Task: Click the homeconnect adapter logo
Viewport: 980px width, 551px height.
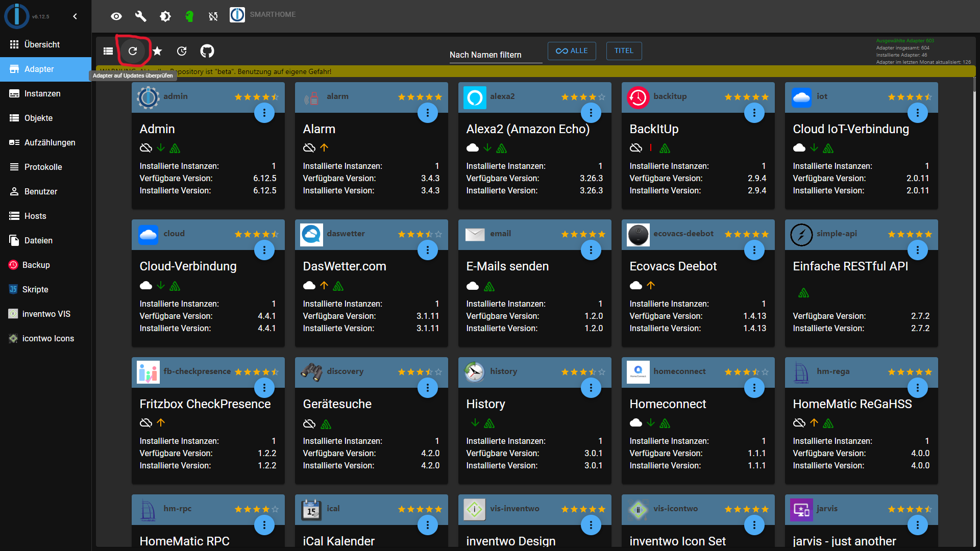Action: point(638,372)
